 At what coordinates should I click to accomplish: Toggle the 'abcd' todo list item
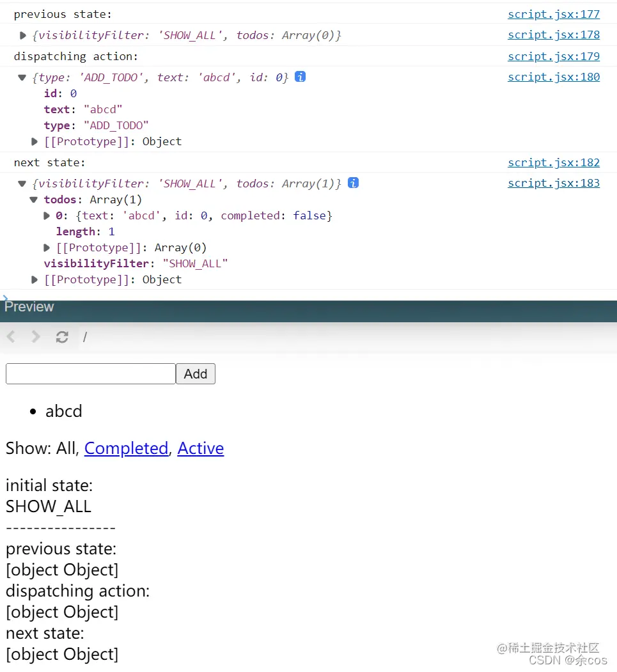coord(64,411)
